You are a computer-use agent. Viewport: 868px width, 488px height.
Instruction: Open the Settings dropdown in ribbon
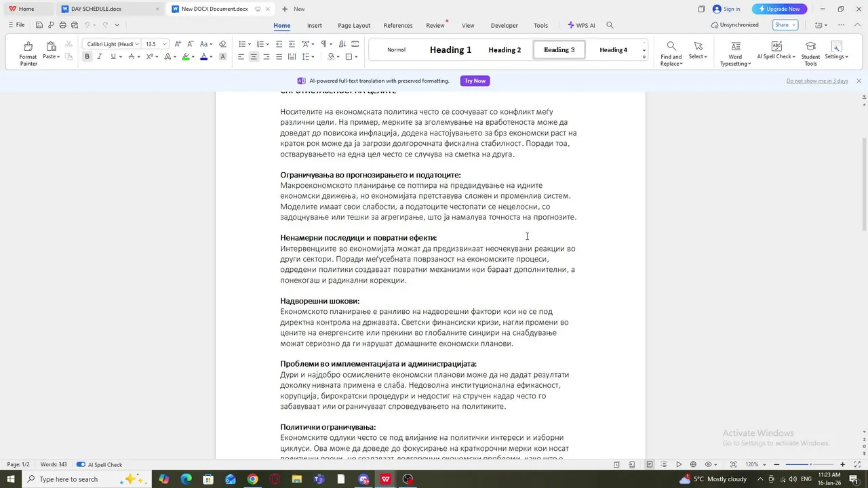[836, 56]
